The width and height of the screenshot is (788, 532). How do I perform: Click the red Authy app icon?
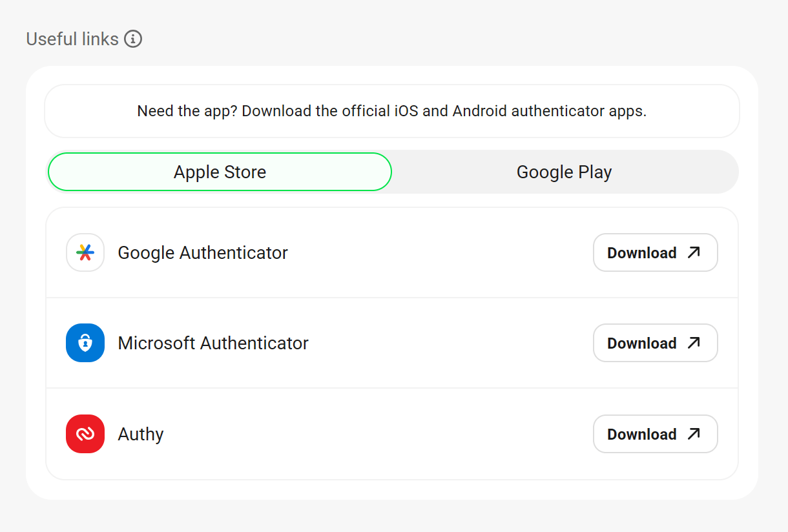85,434
